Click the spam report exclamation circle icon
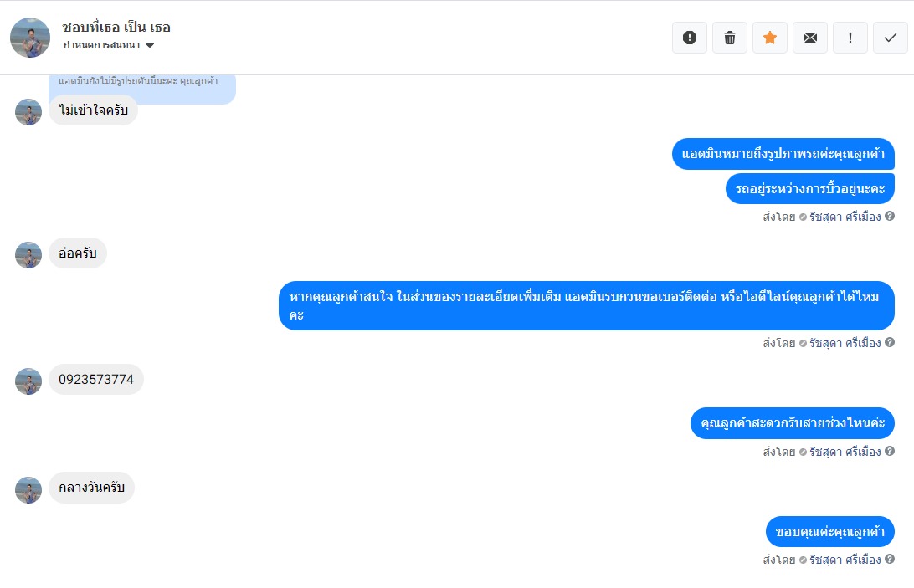 click(x=690, y=38)
